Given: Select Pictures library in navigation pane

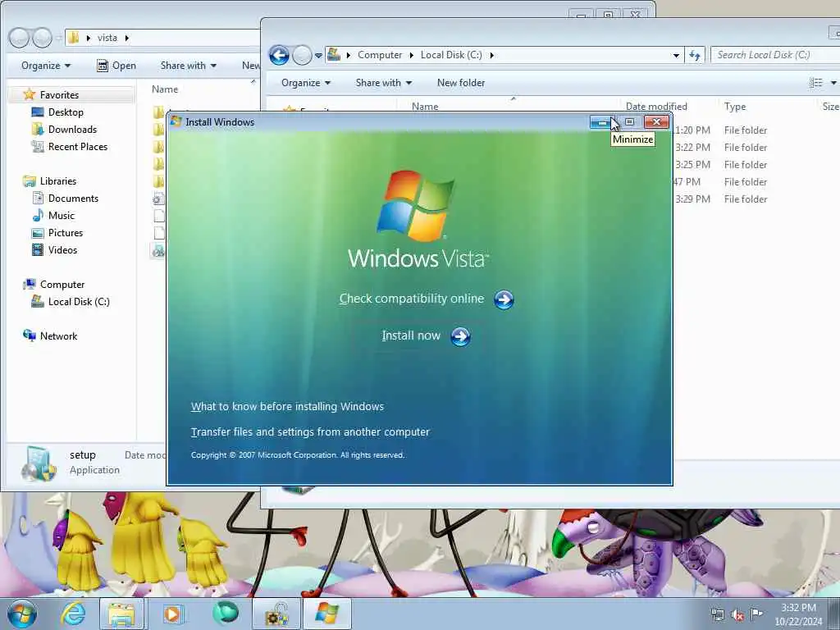Looking at the screenshot, I should tap(66, 232).
